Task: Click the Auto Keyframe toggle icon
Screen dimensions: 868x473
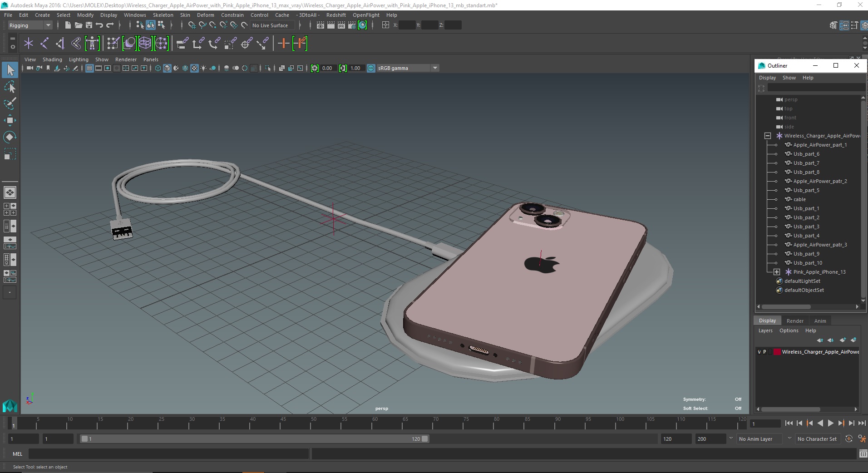Action: click(849, 439)
